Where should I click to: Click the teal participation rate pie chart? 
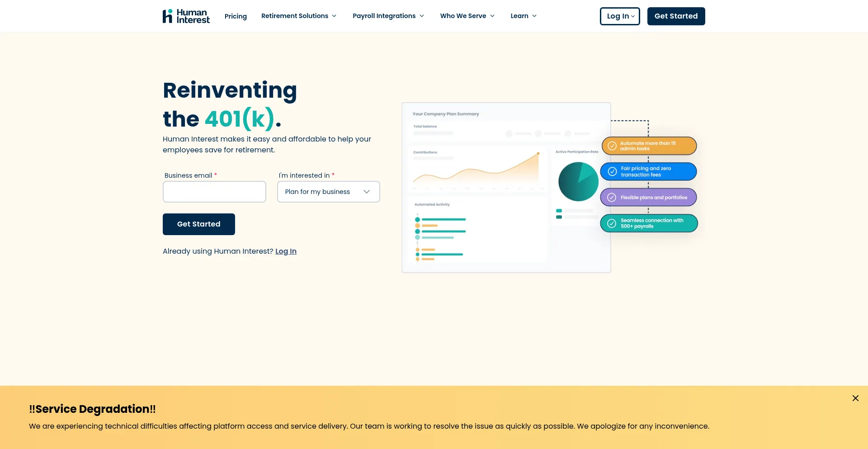click(578, 182)
